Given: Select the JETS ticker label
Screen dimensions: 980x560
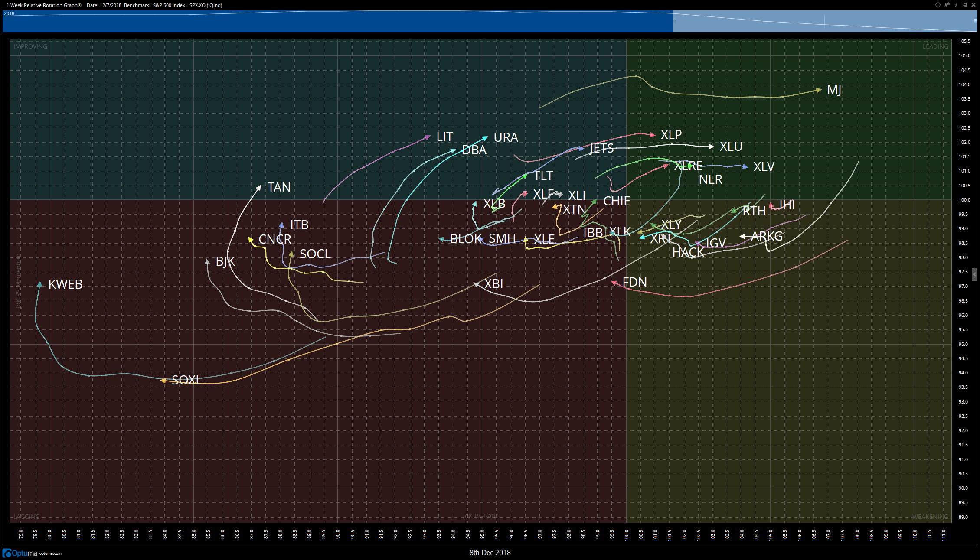Looking at the screenshot, I should coord(602,149).
